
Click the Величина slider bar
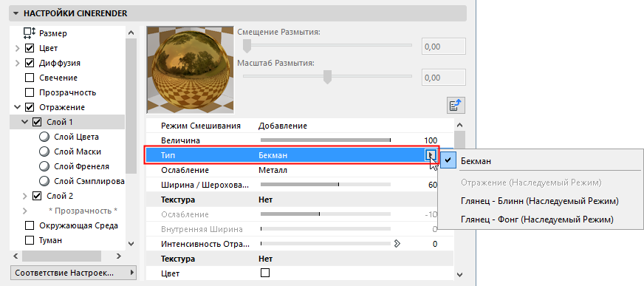coord(326,140)
